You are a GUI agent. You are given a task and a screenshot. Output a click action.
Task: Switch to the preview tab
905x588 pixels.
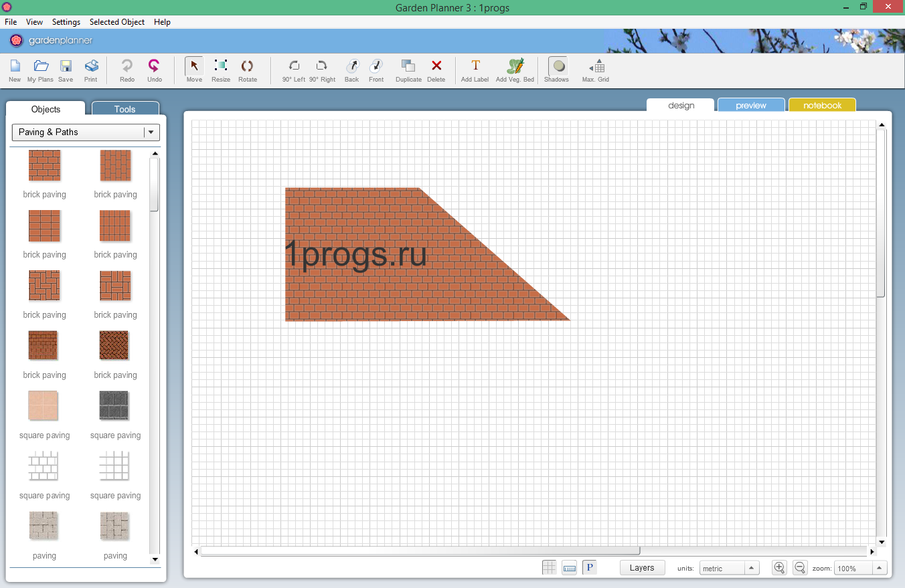(x=750, y=106)
